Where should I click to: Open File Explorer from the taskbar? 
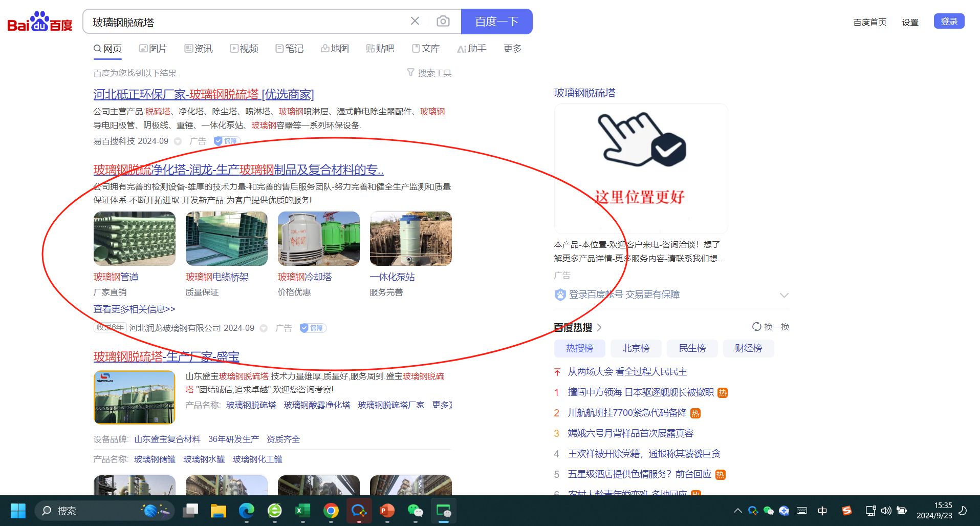tap(219, 511)
